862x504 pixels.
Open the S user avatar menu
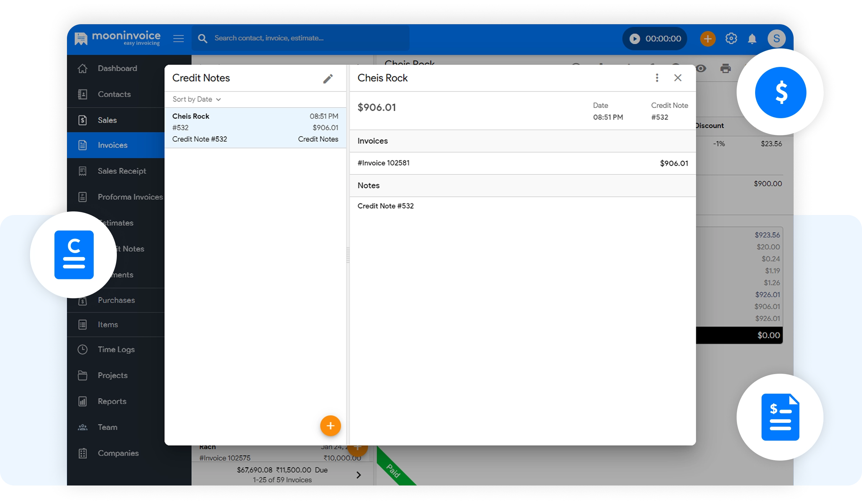(x=776, y=38)
